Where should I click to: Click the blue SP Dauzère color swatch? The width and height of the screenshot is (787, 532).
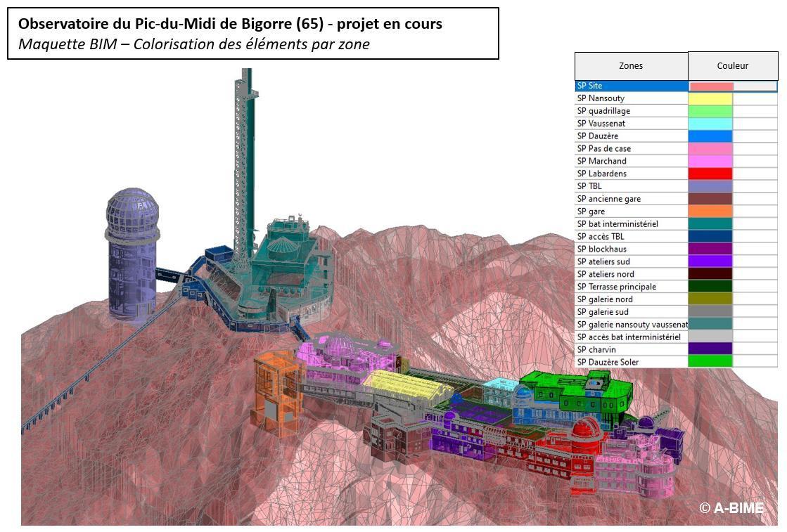tap(710, 136)
